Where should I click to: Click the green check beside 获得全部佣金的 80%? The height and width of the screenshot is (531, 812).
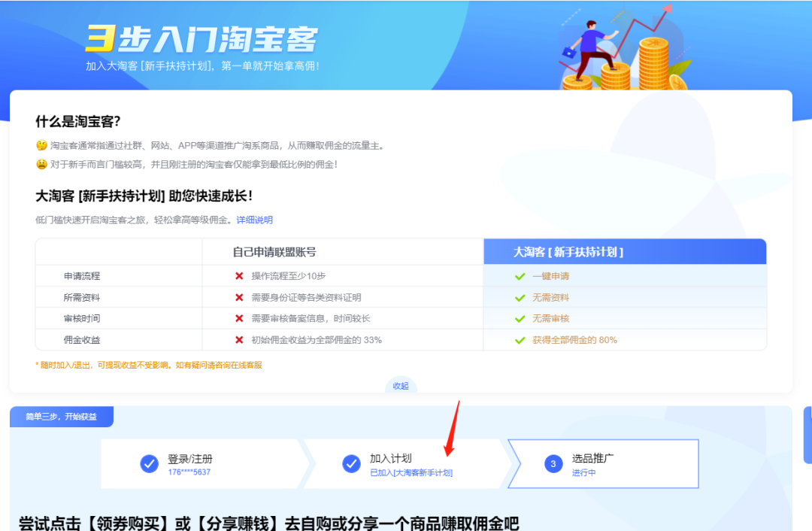tap(520, 341)
